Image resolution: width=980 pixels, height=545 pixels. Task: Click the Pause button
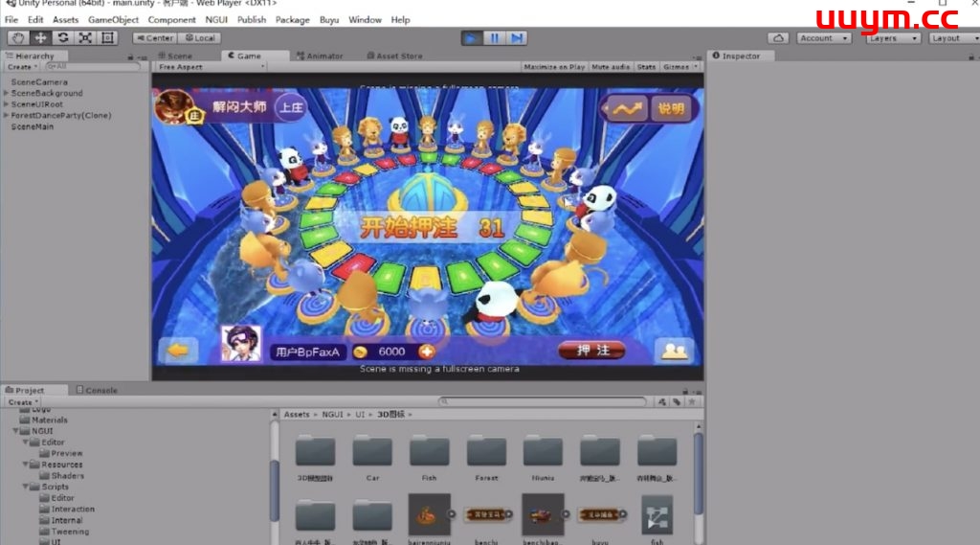coord(495,38)
